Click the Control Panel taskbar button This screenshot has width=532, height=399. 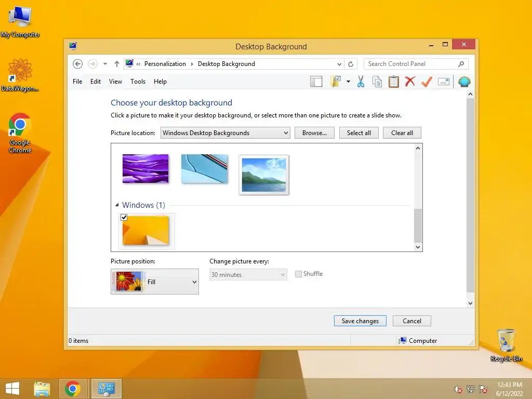[107, 389]
